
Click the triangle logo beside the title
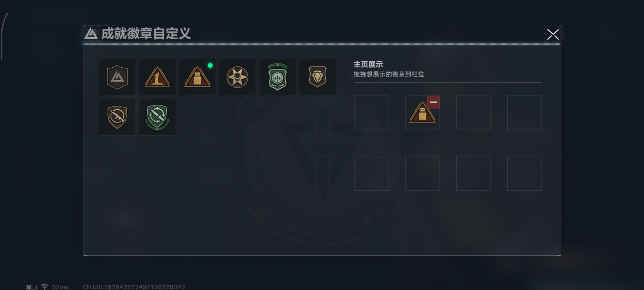pos(91,34)
